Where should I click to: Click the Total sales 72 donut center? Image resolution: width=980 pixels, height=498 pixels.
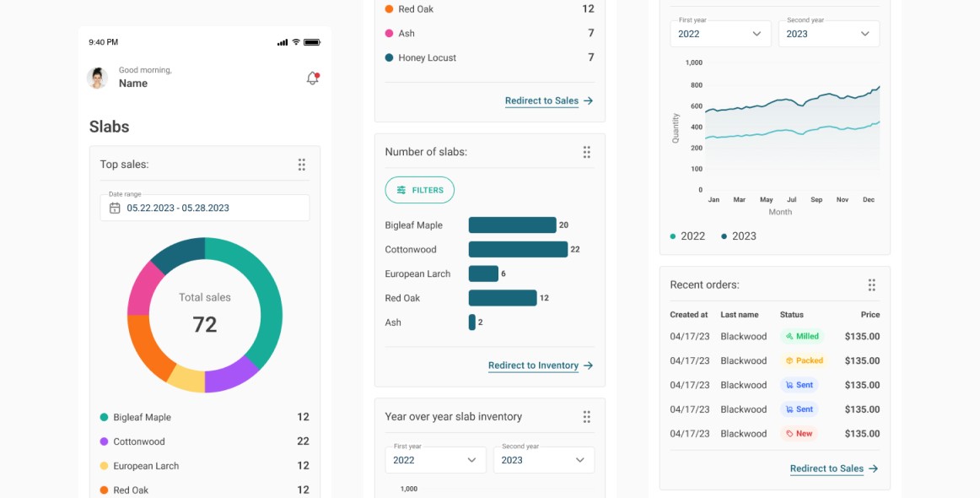(x=205, y=316)
